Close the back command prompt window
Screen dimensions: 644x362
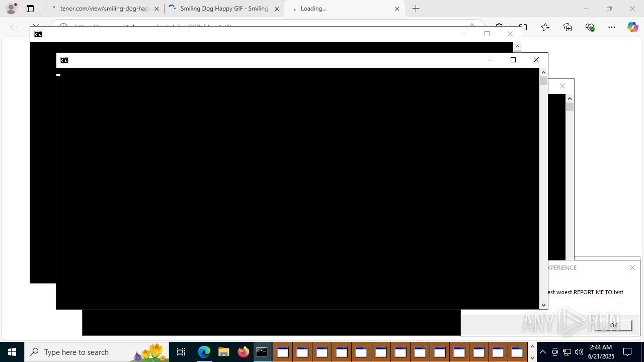click(x=510, y=34)
